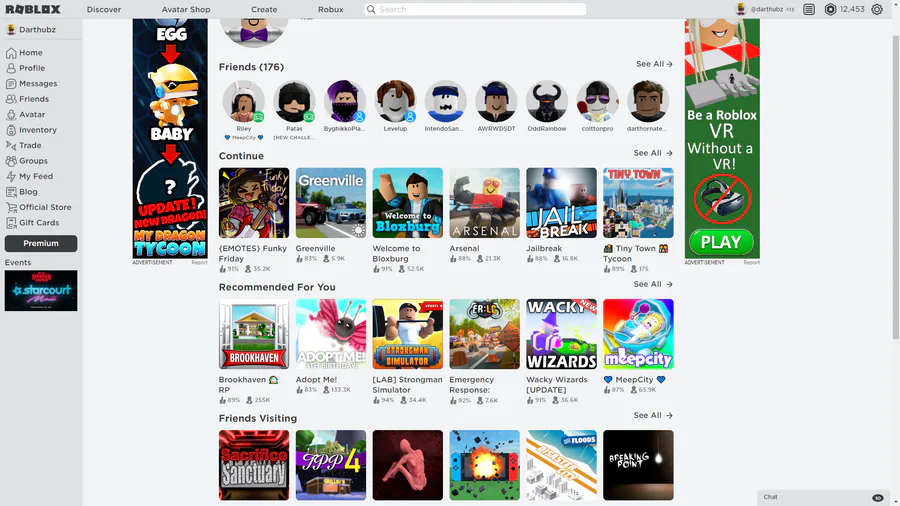Open the @darthubz account avatar in header
This screenshot has width=900, height=506.
pyautogui.click(x=741, y=9)
